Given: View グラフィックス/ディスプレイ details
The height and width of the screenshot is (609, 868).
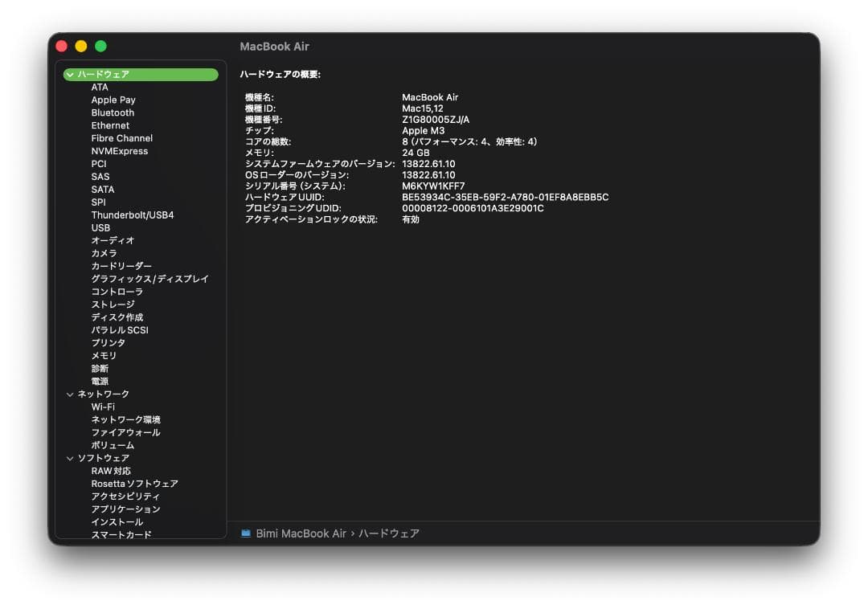Looking at the screenshot, I should tap(148, 278).
